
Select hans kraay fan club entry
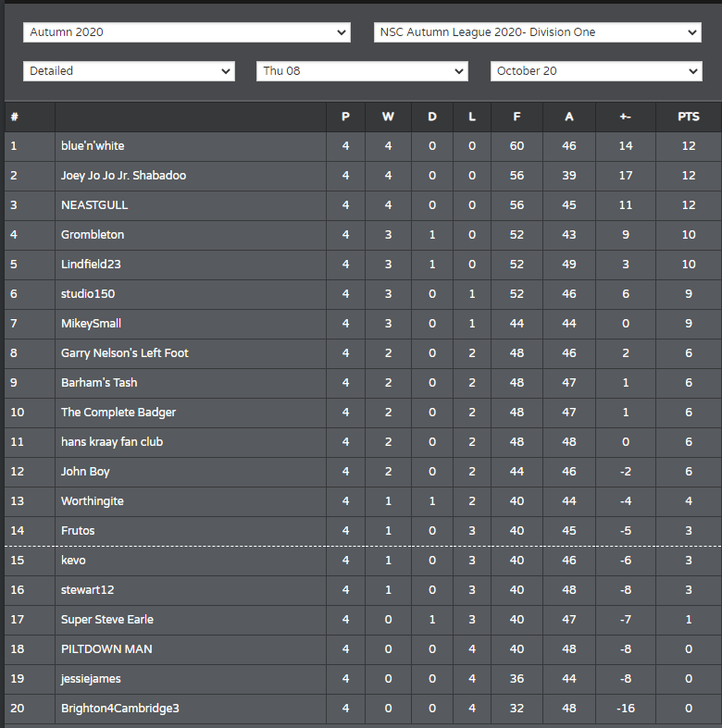pos(112,442)
